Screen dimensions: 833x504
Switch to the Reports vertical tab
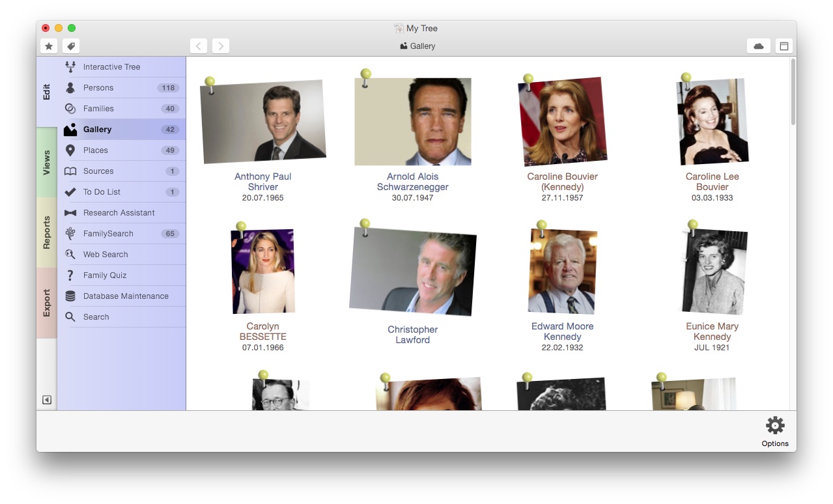[x=46, y=232]
